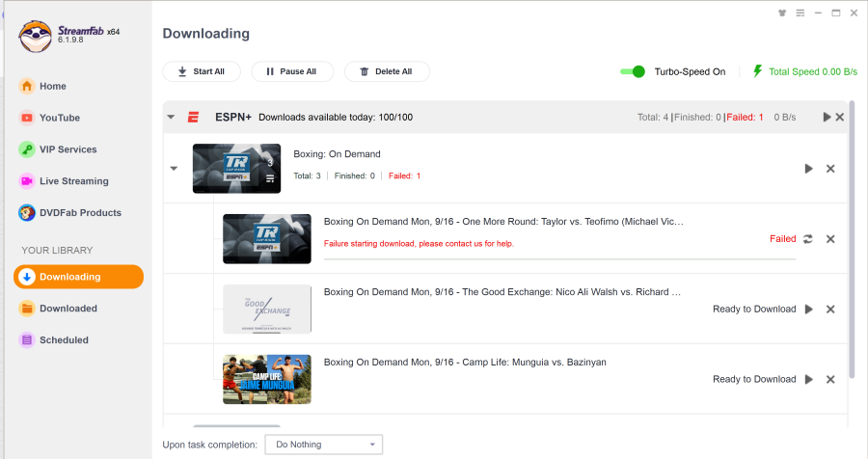Click the download list vertical scrollbar
The image size is (868, 459).
[x=852, y=239]
